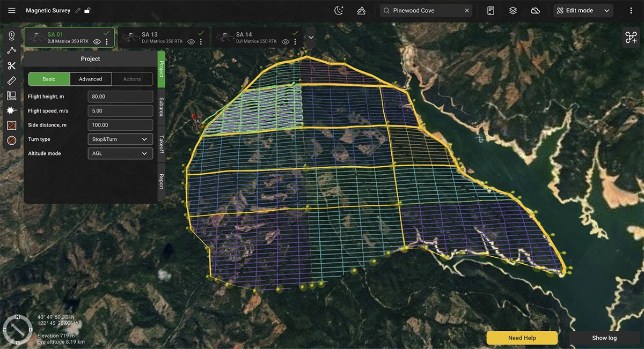Image resolution: width=644 pixels, height=349 pixels.
Task: Click the Pinewood Cove search field
Action: (427, 11)
